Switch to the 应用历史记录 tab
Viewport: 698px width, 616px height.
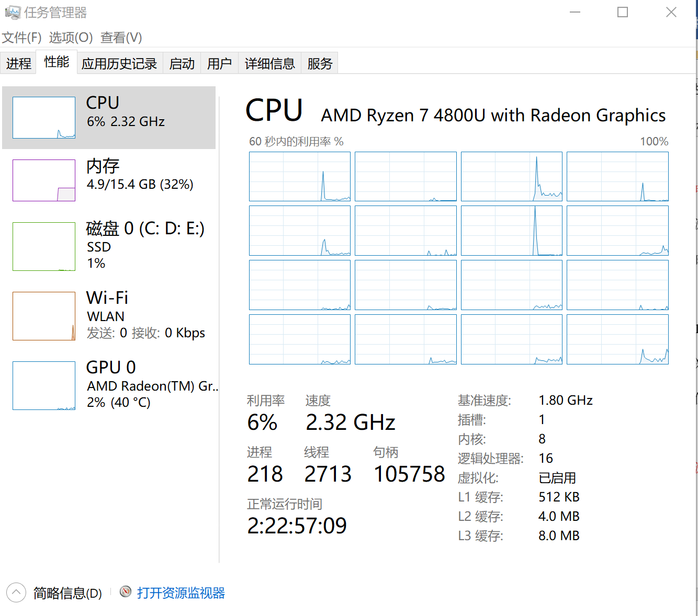[x=119, y=63]
